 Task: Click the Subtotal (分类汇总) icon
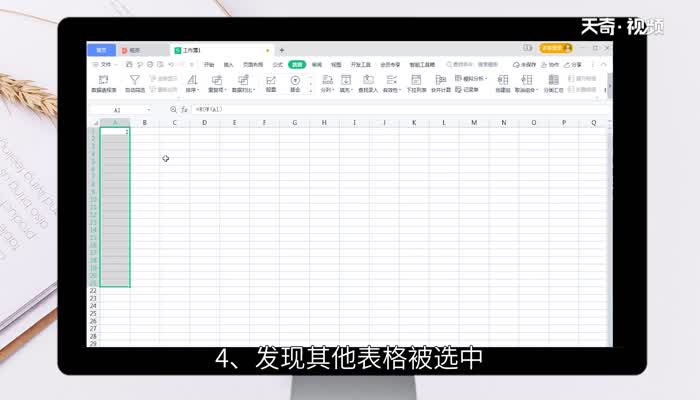(x=554, y=80)
